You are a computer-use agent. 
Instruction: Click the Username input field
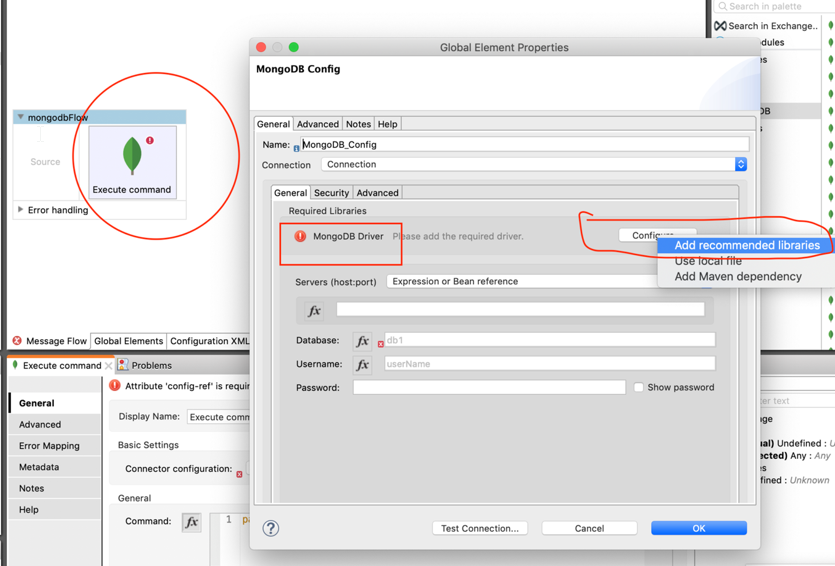pyautogui.click(x=550, y=364)
